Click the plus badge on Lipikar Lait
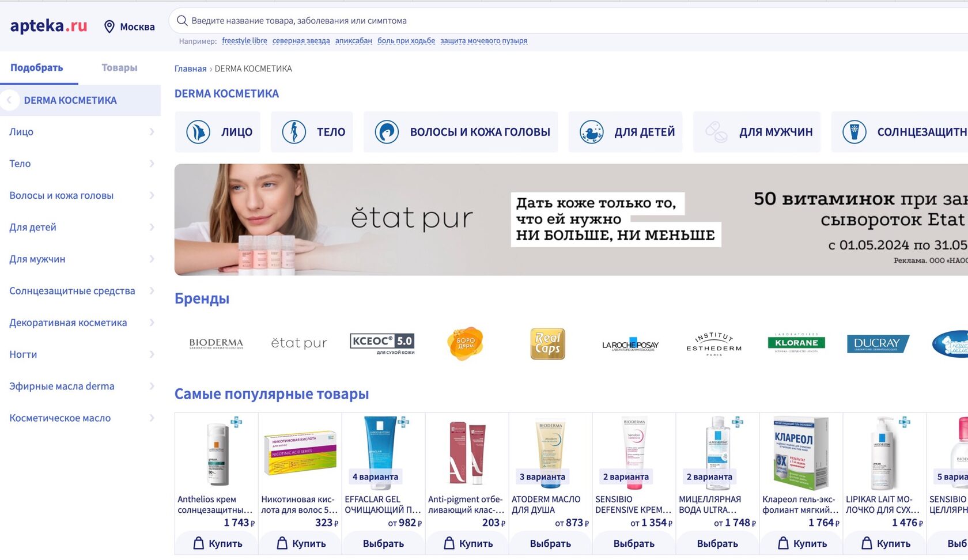The width and height of the screenshot is (968, 560). (905, 422)
